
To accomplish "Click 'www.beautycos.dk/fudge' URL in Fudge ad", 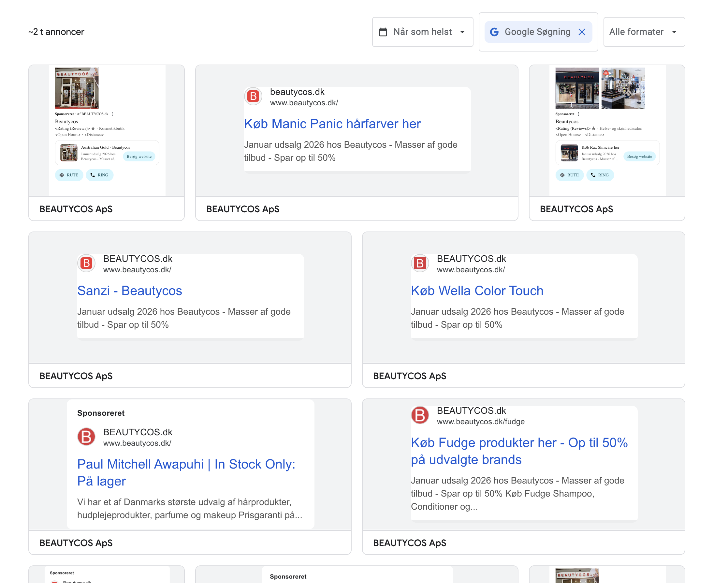I will click(x=480, y=422).
